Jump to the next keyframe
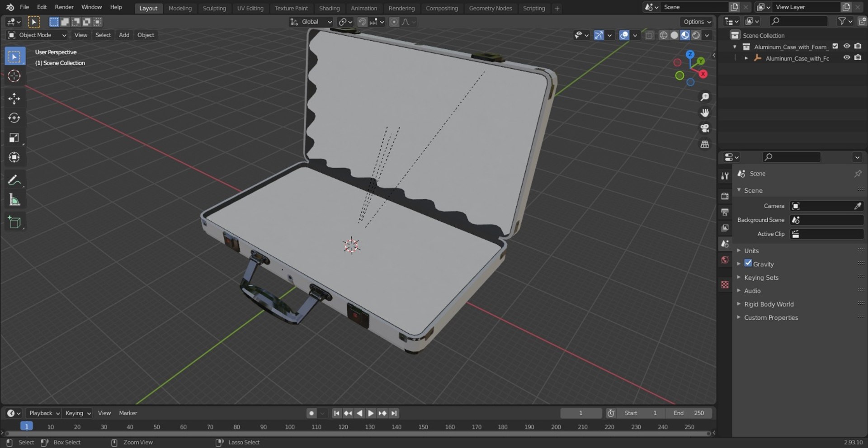This screenshot has height=448, width=868. pyautogui.click(x=382, y=413)
